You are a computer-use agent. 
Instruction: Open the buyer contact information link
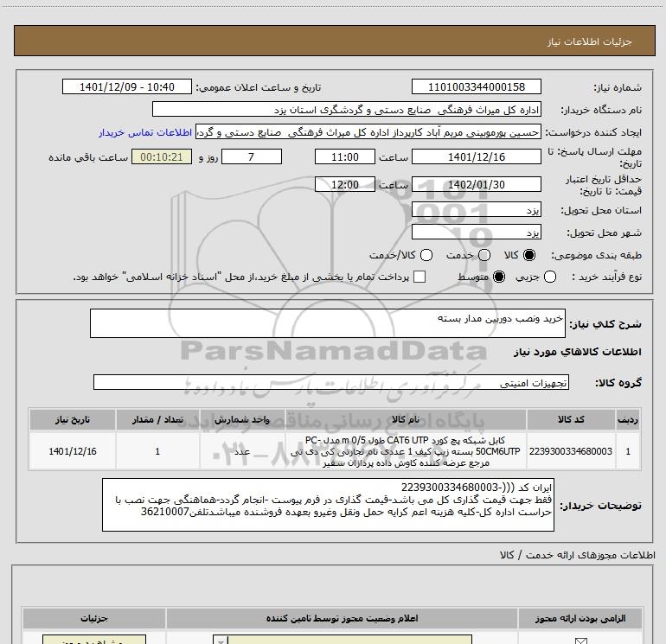(145, 132)
